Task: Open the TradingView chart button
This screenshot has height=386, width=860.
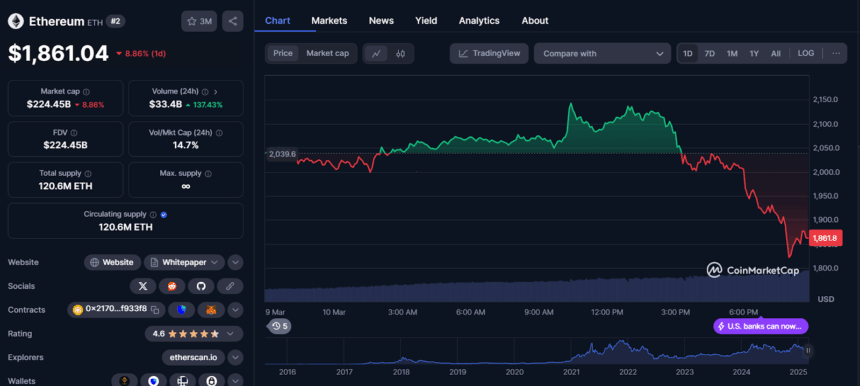Action: 489,53
